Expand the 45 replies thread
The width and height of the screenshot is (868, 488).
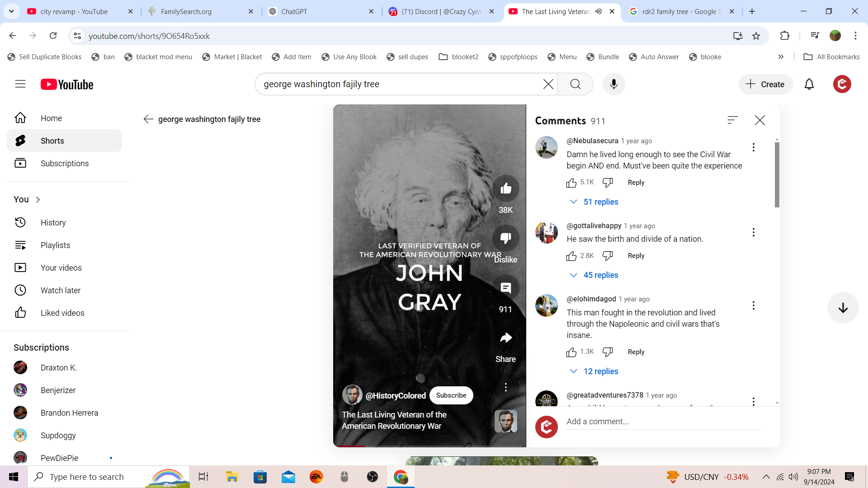pyautogui.click(x=594, y=275)
